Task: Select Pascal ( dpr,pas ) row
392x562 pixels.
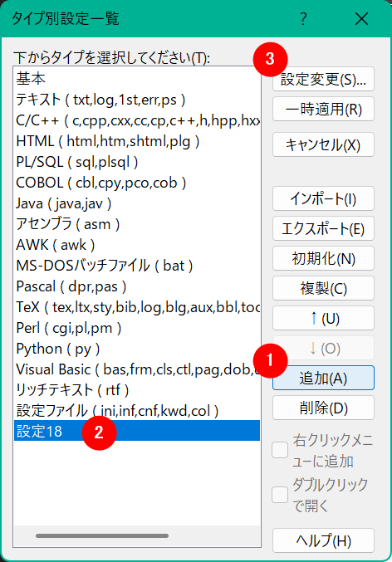Action: [x=137, y=286]
